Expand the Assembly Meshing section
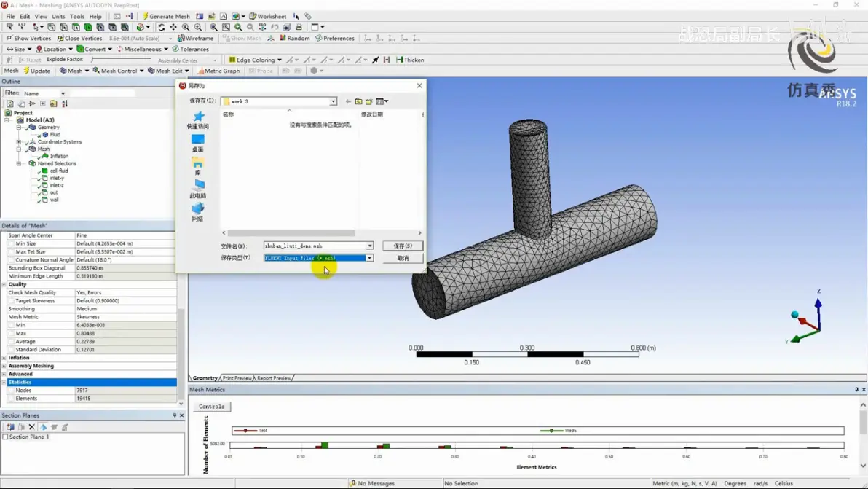Screen dimensions: 868x489 [4, 366]
